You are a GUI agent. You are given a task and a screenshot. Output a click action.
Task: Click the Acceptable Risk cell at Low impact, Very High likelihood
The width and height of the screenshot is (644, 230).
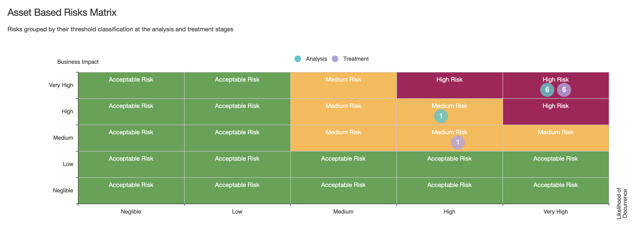pyautogui.click(x=556, y=164)
